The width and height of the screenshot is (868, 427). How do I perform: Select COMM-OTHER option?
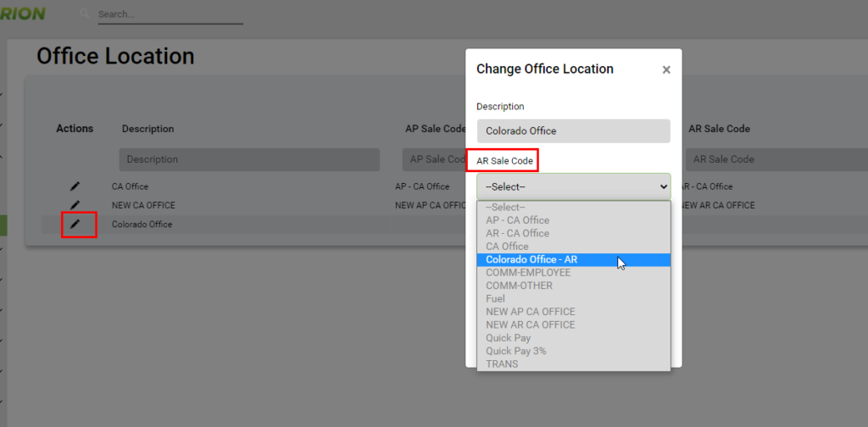[574, 286]
